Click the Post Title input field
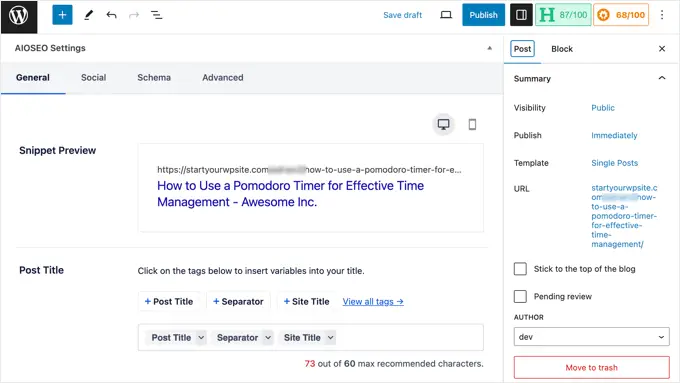The height and width of the screenshot is (383, 680). tap(311, 337)
